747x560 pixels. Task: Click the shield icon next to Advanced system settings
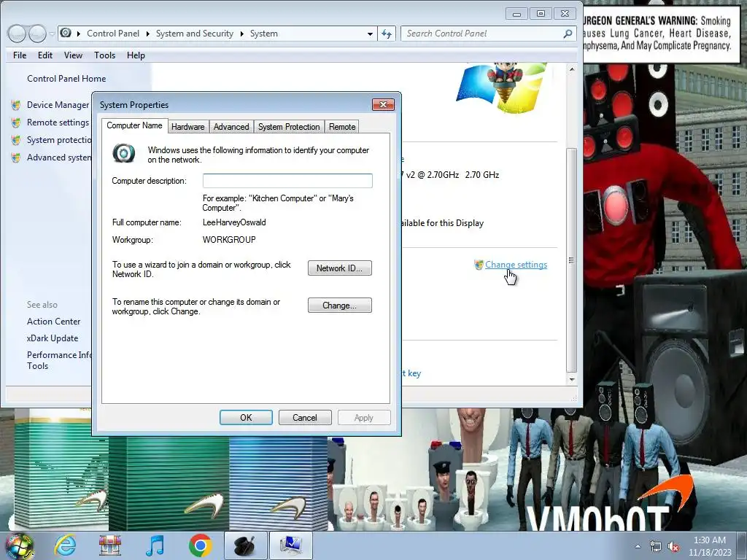pos(16,157)
